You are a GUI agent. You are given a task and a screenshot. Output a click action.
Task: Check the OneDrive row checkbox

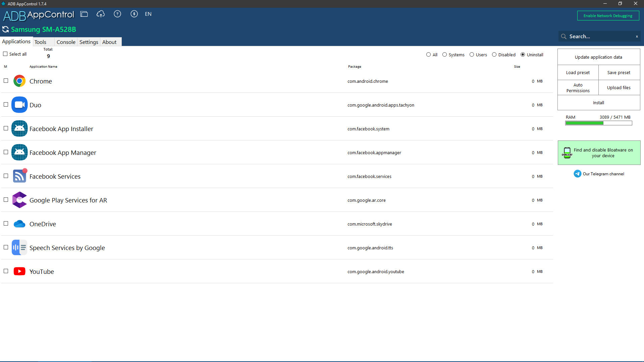pos(6,224)
